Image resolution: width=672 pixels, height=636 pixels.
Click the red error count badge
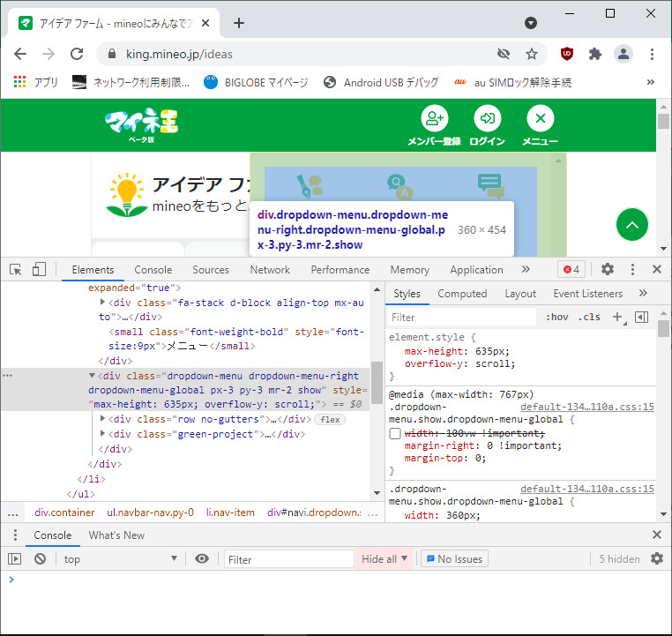tap(571, 270)
